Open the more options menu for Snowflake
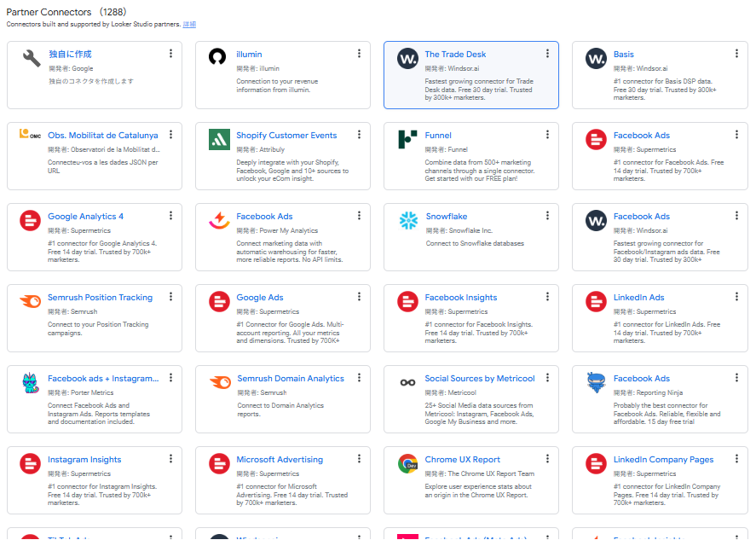This screenshot has width=756, height=540. coord(547,216)
